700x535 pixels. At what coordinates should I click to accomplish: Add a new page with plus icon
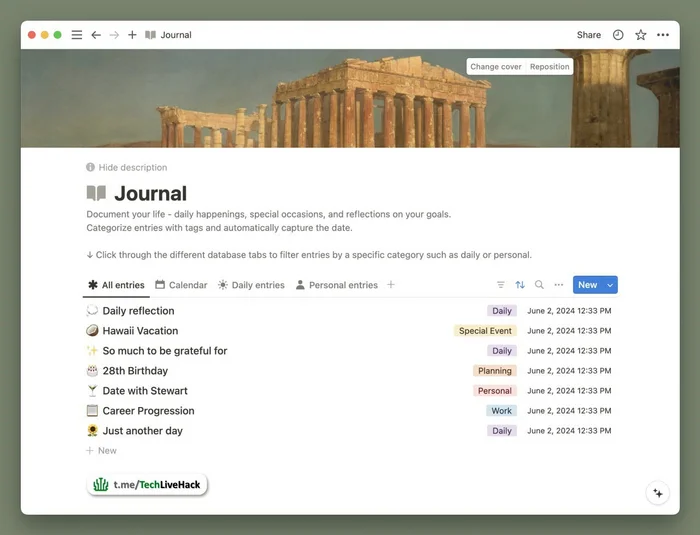tap(132, 35)
